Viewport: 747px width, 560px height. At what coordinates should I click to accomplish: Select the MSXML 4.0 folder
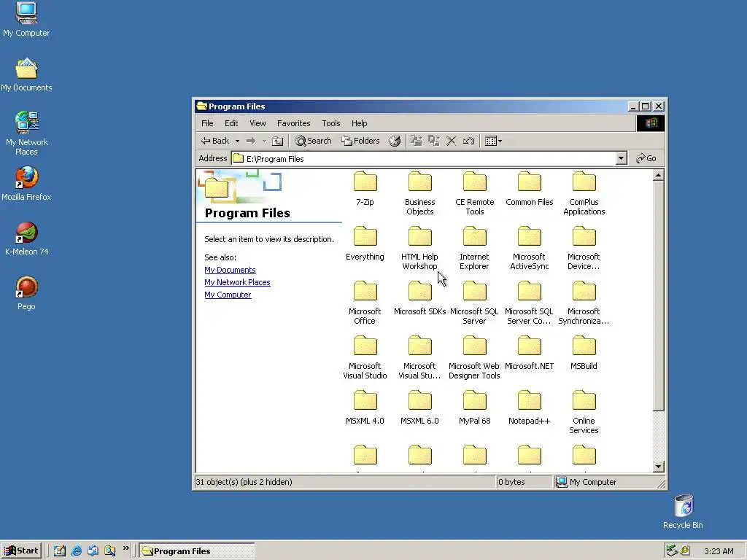pos(365,408)
